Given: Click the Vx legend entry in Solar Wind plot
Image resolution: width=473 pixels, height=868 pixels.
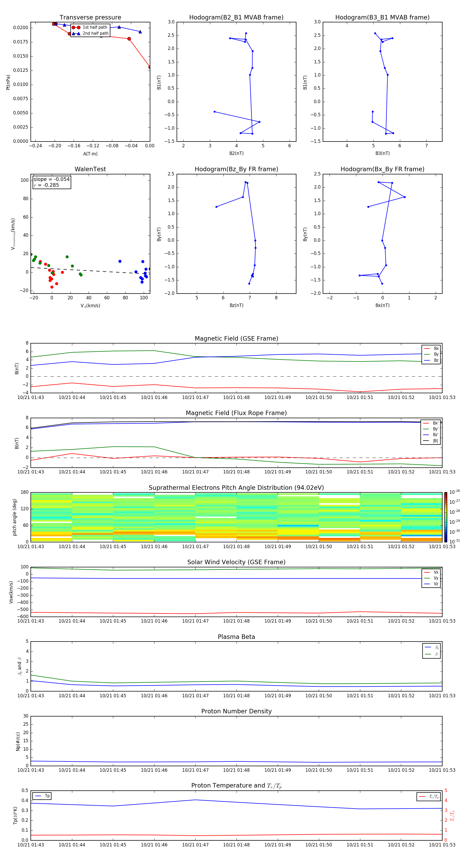Looking at the screenshot, I should [x=431, y=572].
